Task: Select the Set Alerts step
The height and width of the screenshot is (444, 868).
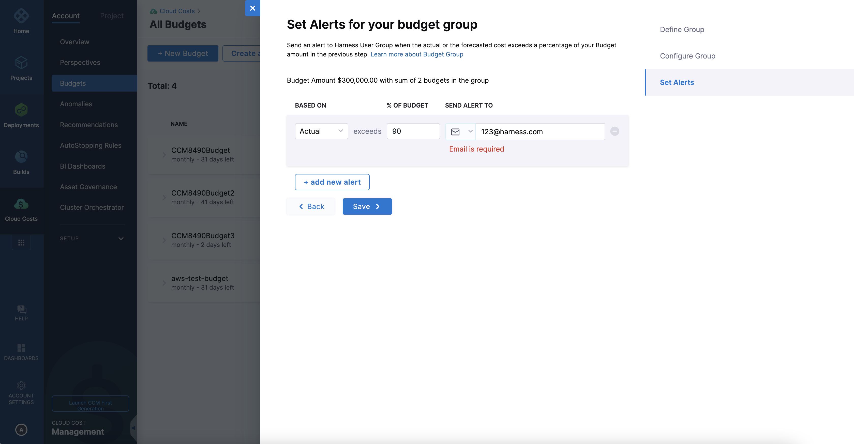Action: (749, 82)
